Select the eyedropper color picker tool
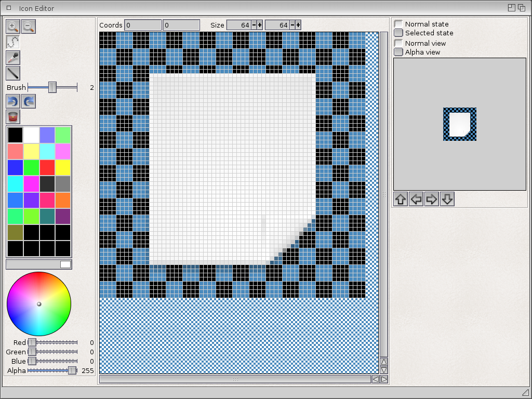 point(13,58)
